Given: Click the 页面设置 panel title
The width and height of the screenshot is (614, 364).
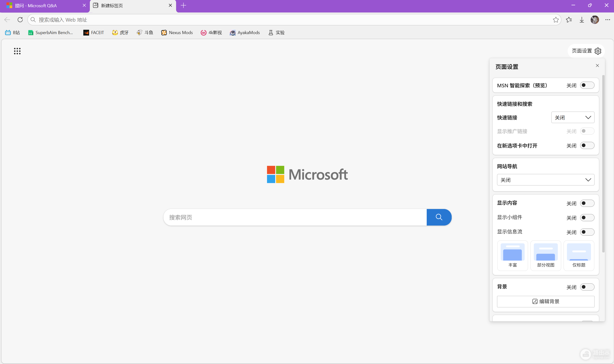Looking at the screenshot, I should [507, 67].
